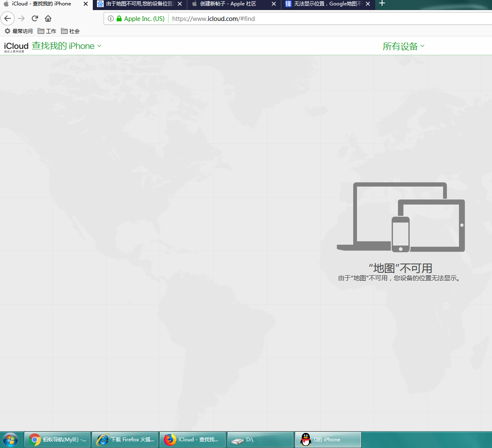Click the Windows Start button

[10, 440]
